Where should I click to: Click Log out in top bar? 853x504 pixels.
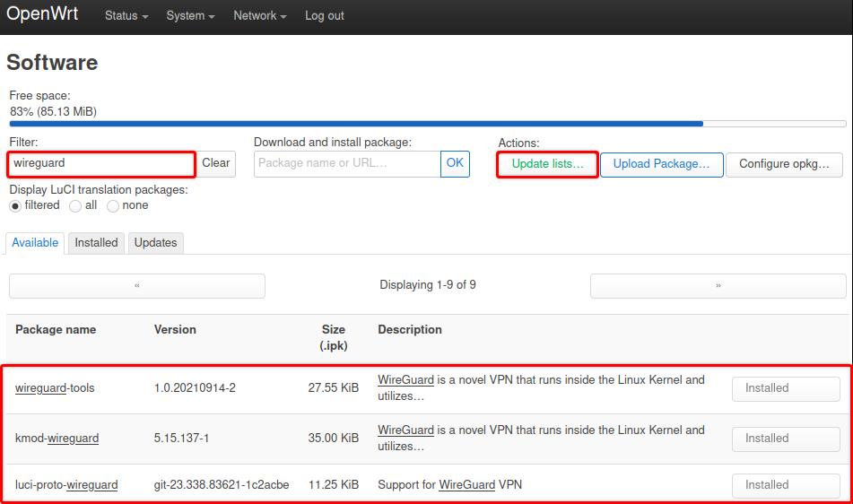pos(324,16)
